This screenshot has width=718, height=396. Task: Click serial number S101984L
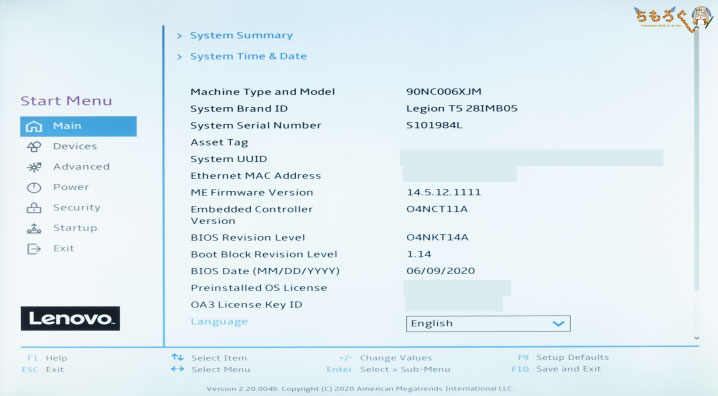434,125
